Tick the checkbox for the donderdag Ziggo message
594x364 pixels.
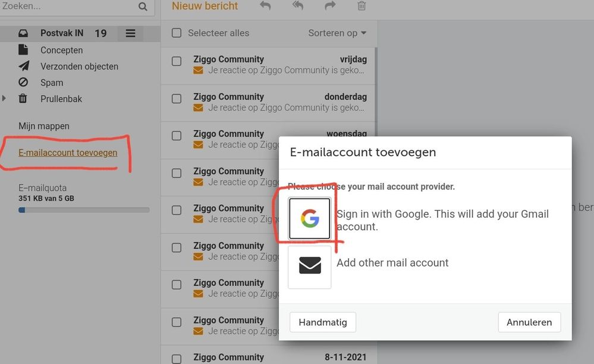click(x=177, y=99)
